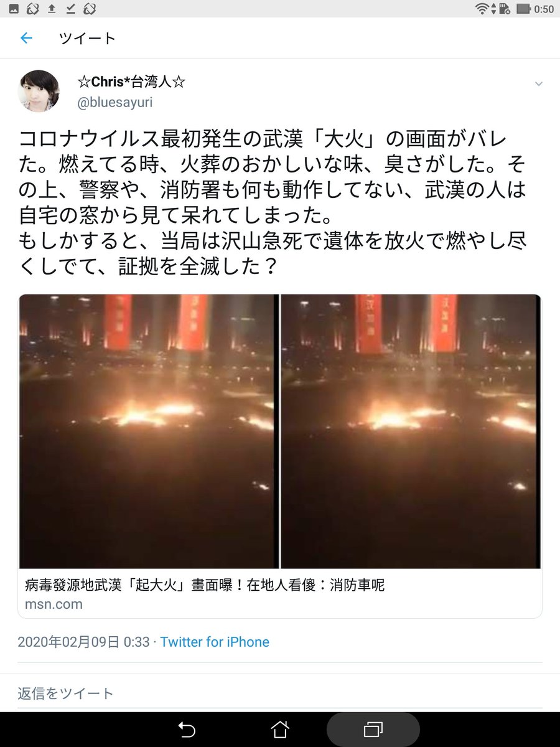Tap the Android home navigation button
Image resolution: width=560 pixels, height=747 pixels.
click(280, 729)
